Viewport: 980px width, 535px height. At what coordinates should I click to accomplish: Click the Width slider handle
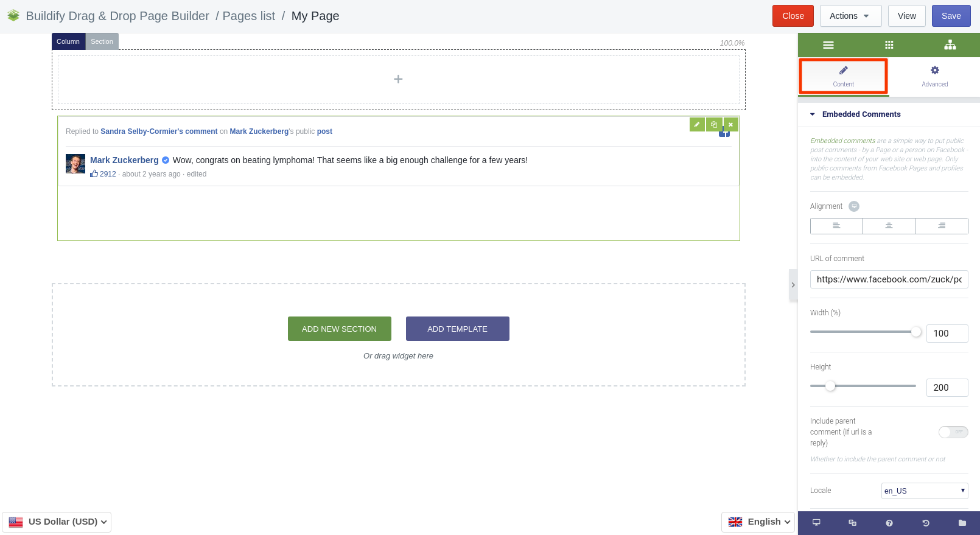(916, 332)
